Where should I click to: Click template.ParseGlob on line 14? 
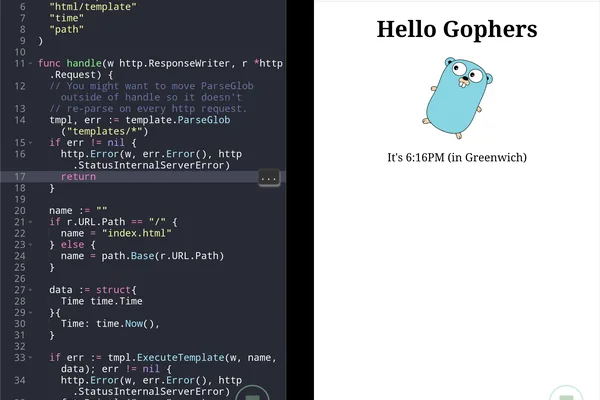pos(178,120)
